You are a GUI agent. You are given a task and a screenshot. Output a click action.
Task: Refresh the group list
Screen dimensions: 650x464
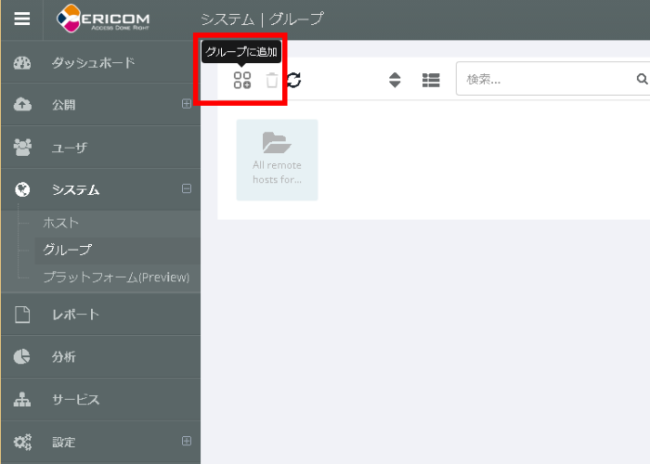point(294,80)
